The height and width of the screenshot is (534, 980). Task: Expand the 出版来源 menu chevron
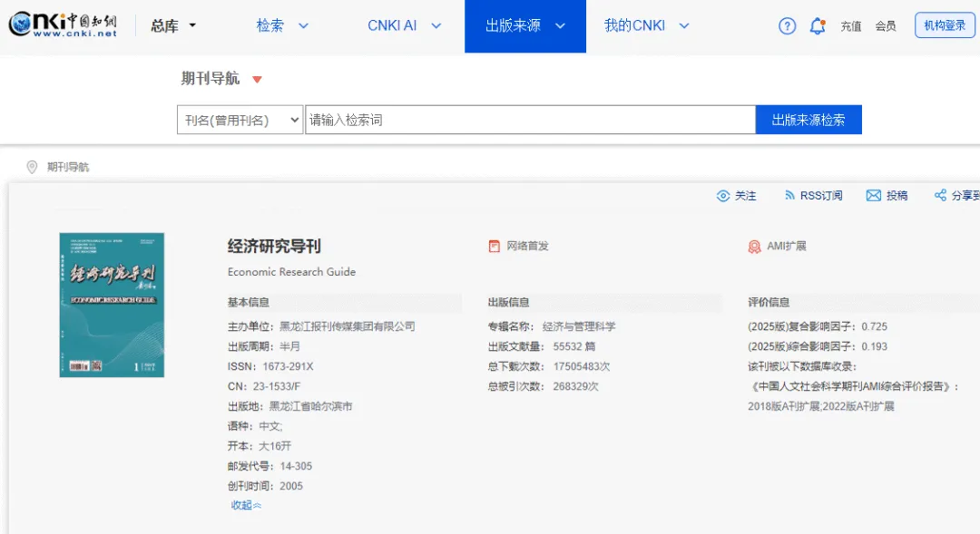(561, 25)
